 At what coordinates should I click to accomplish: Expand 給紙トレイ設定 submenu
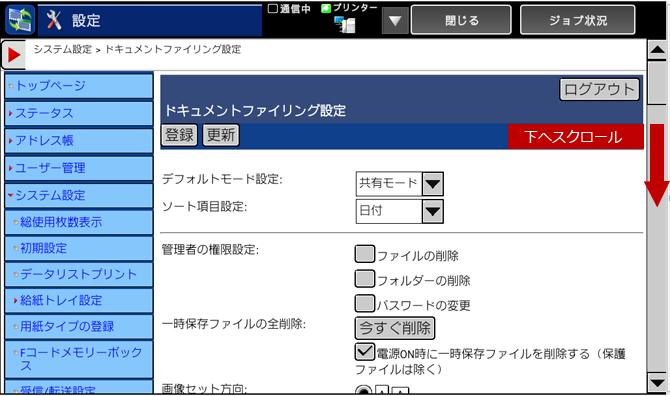tap(79, 300)
